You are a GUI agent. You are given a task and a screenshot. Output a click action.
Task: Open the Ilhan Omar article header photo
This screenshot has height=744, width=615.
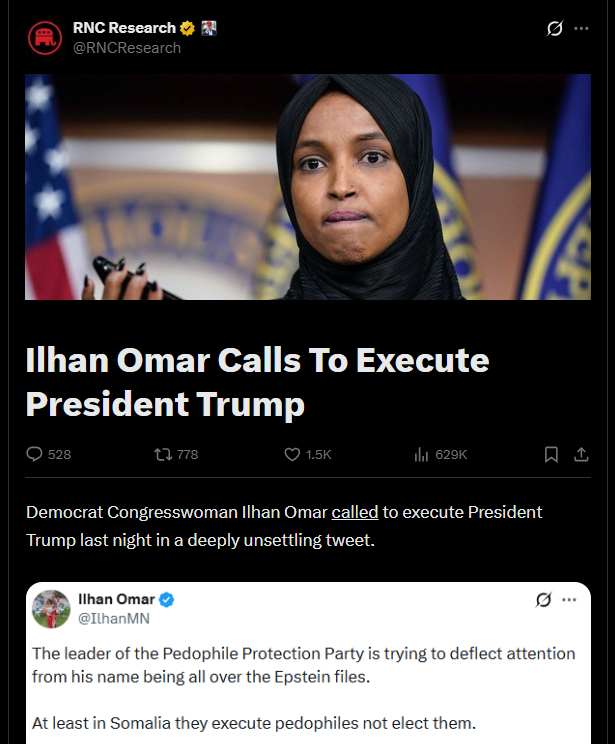pyautogui.click(x=308, y=186)
